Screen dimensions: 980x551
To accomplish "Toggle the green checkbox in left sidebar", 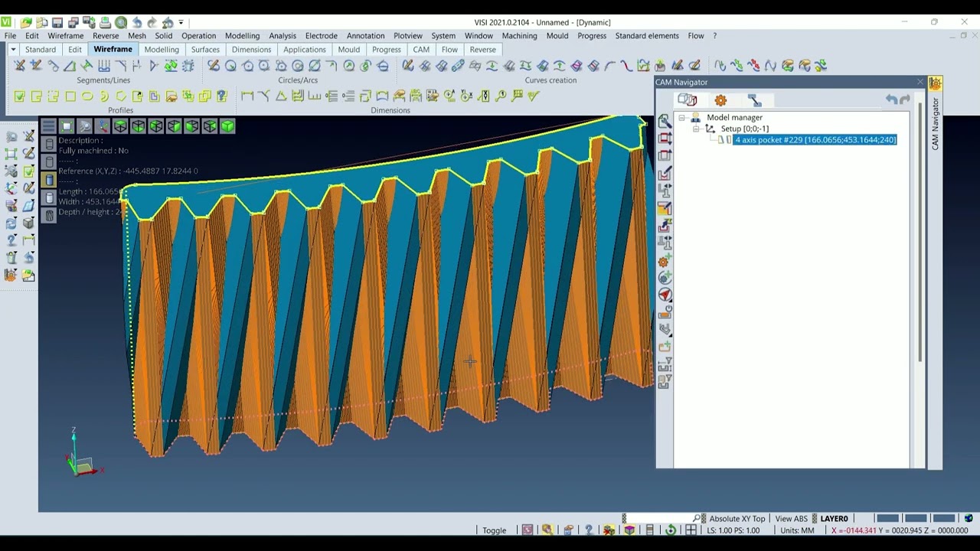I will point(28,171).
